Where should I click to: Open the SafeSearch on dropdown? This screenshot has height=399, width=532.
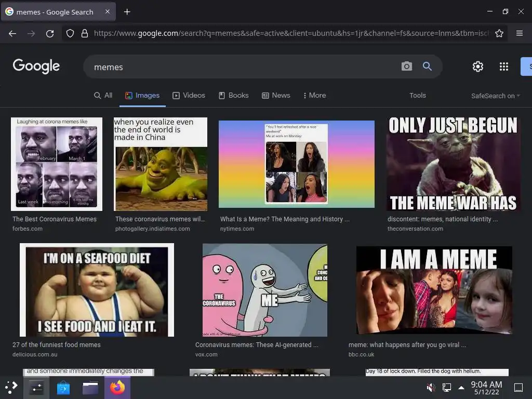point(495,96)
